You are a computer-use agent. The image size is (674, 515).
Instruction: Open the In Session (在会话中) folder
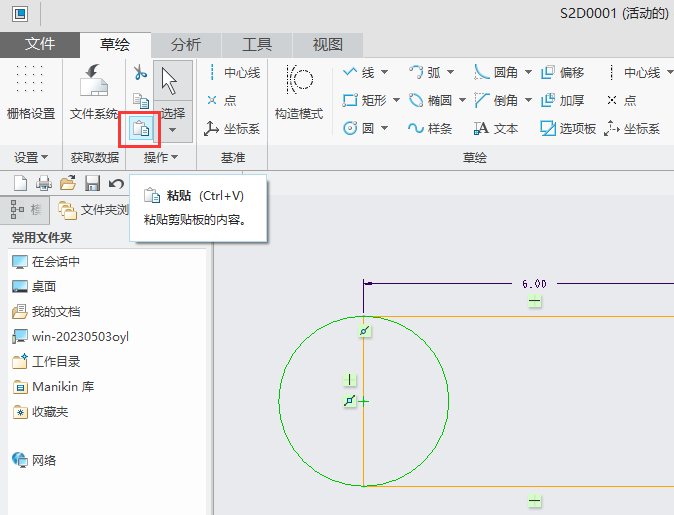[x=46, y=262]
